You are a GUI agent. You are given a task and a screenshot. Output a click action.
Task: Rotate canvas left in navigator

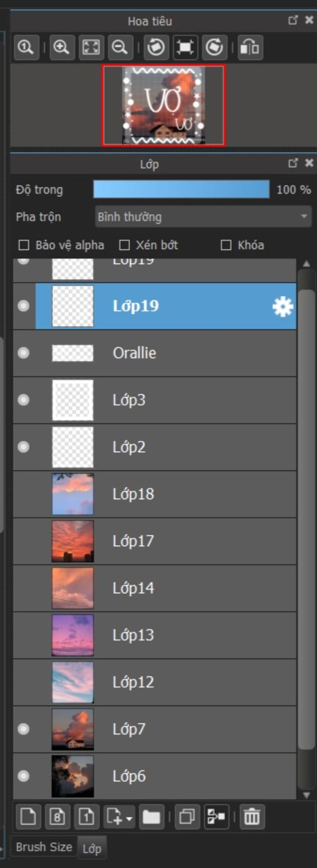pos(156,47)
